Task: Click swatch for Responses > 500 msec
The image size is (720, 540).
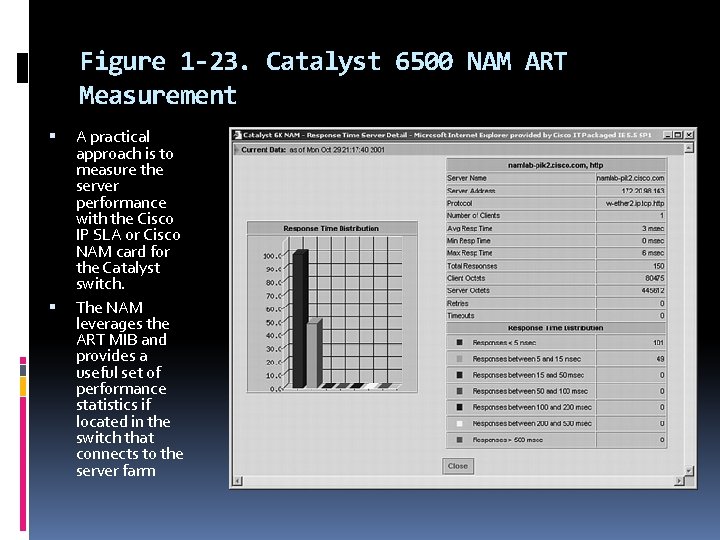Action: 459,440
